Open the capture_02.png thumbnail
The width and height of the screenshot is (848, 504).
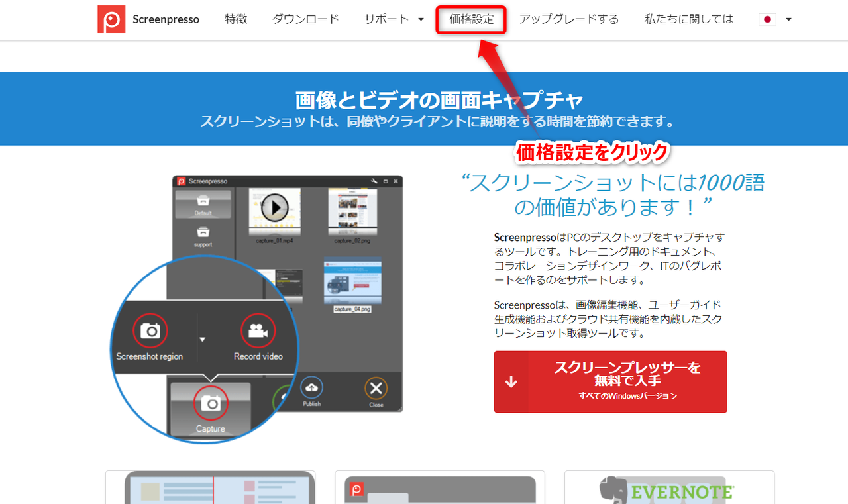click(x=352, y=212)
